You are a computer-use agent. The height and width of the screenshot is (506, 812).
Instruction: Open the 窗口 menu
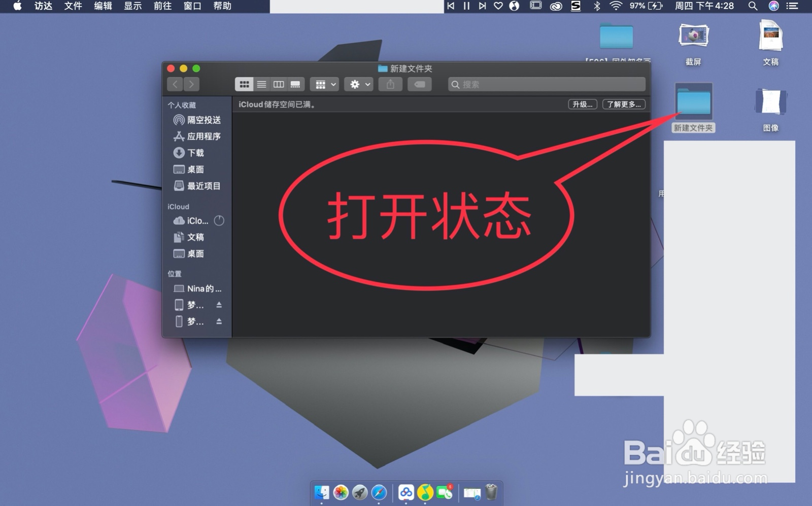click(x=191, y=7)
